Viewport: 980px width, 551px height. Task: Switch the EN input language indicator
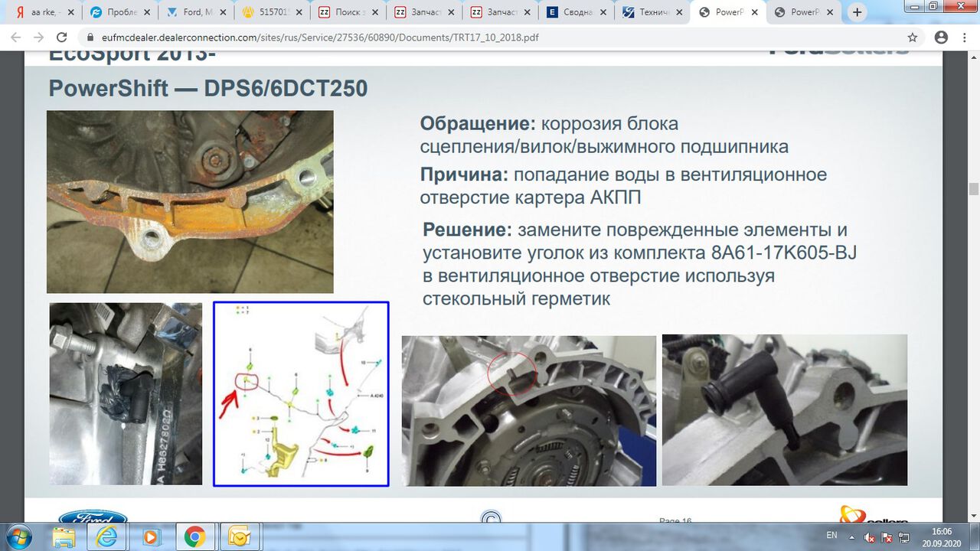click(832, 535)
